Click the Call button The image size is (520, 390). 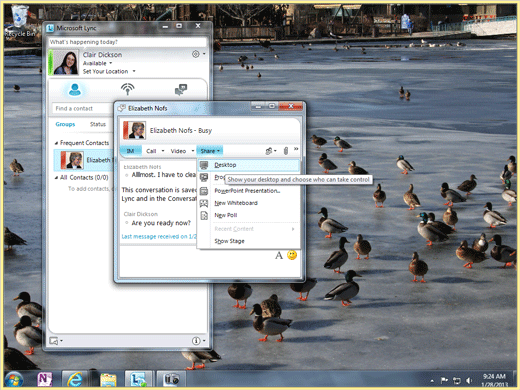(x=151, y=151)
